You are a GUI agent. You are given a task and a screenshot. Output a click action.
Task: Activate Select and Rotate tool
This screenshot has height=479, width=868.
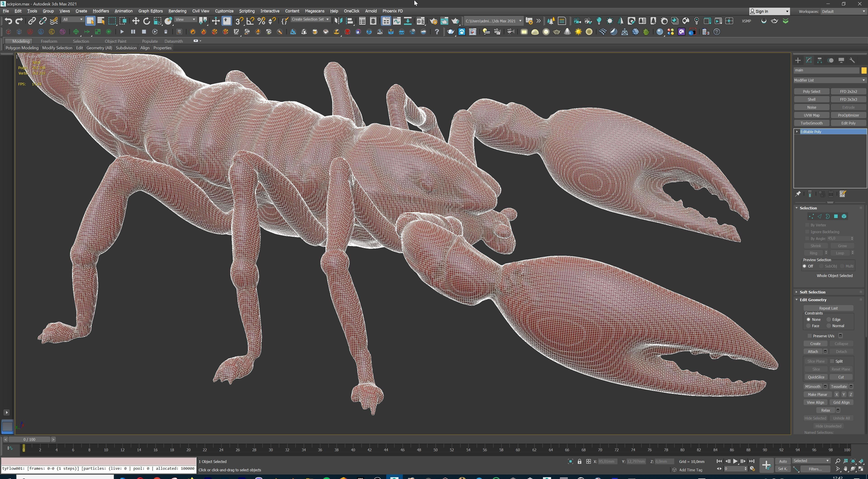(x=146, y=21)
